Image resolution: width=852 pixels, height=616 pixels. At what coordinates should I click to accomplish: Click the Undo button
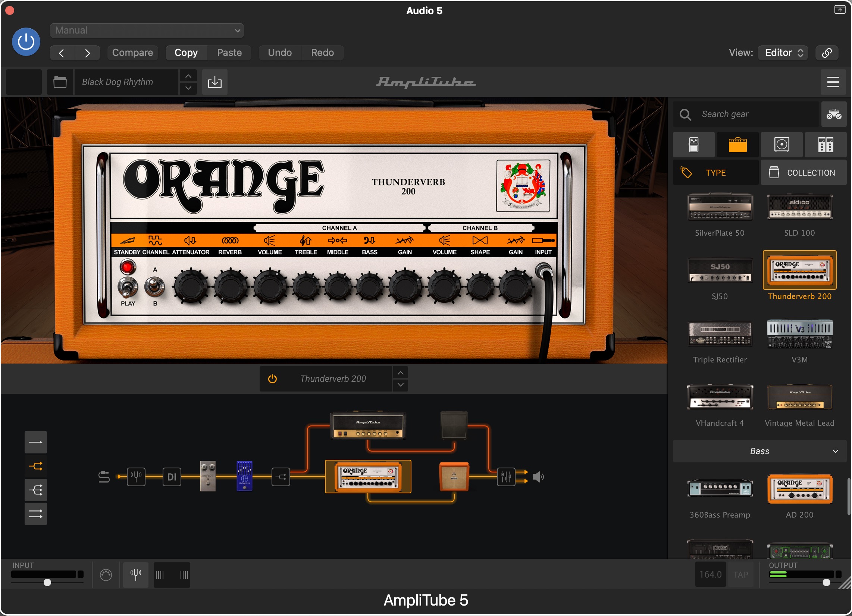coord(280,53)
